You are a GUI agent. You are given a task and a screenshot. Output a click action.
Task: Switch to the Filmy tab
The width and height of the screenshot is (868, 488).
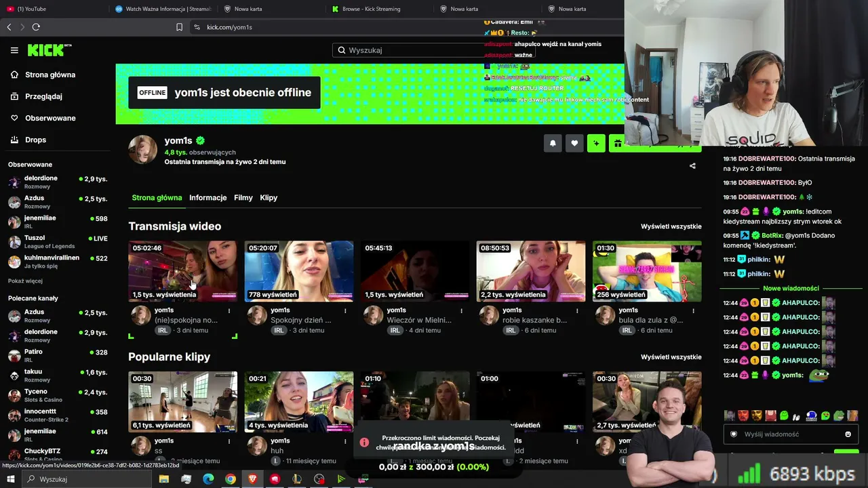pos(243,198)
